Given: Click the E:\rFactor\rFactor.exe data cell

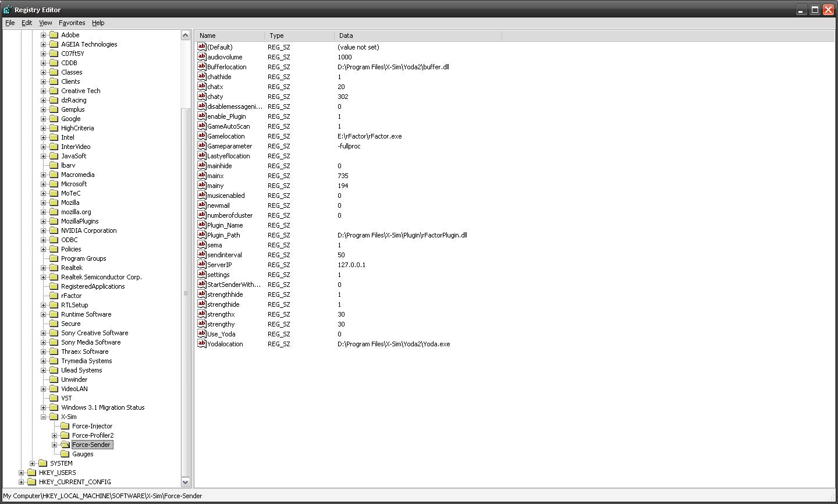Looking at the screenshot, I should point(370,136).
